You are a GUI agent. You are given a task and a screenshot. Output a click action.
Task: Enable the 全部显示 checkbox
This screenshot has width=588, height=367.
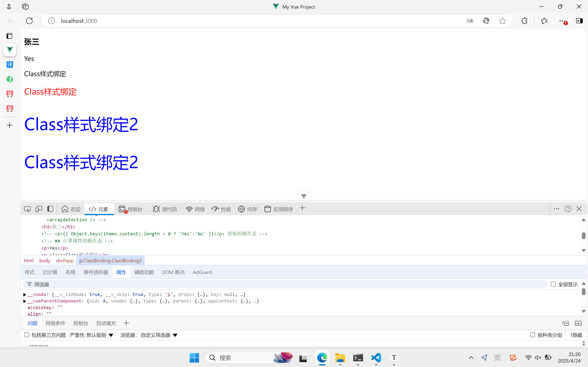[553, 284]
